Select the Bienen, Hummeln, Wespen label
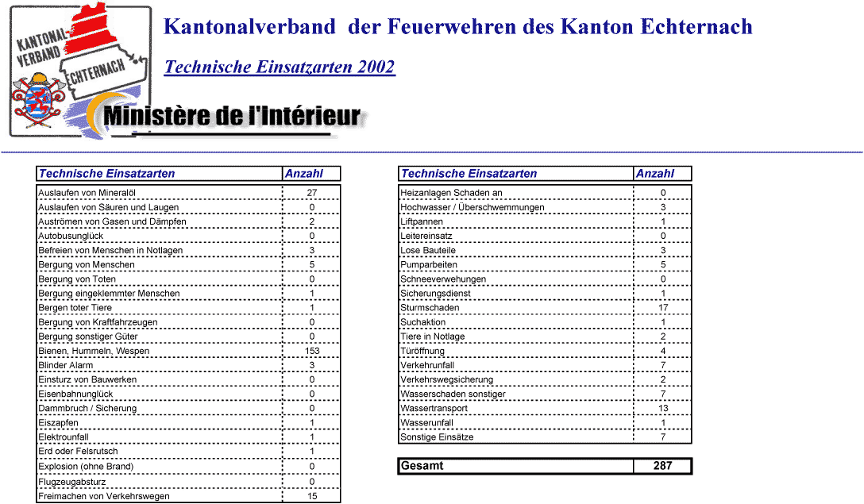 tap(94, 351)
